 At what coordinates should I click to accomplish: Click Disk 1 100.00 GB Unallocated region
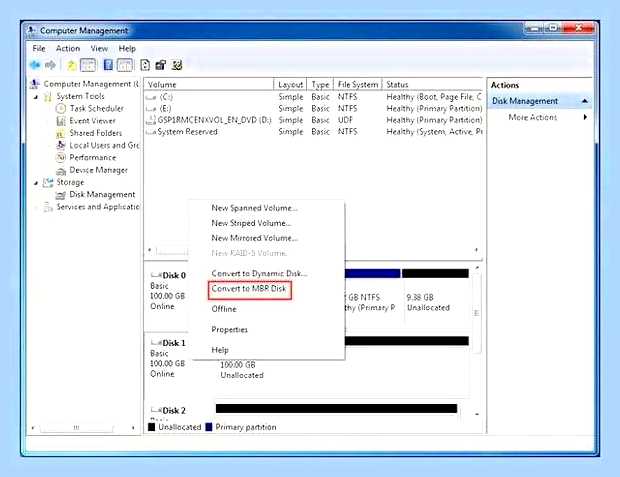[x=342, y=366]
